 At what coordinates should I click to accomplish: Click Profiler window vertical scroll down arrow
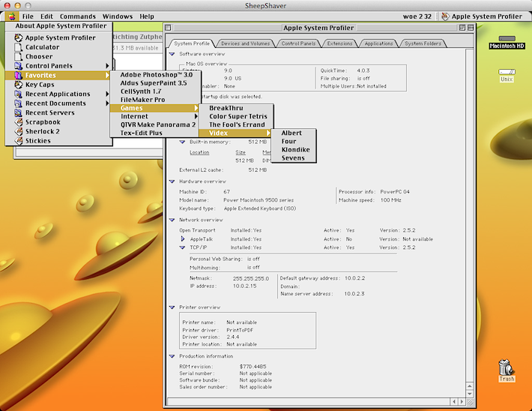[x=470, y=394]
